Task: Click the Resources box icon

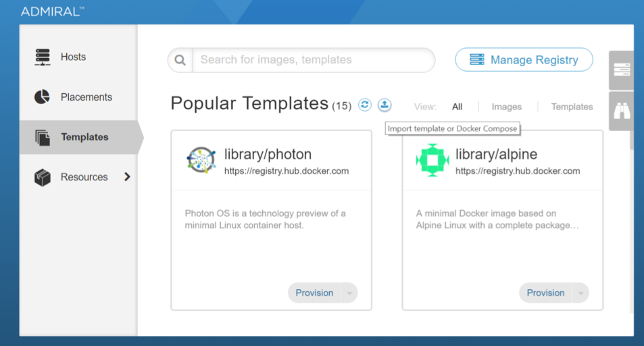Action: [43, 177]
